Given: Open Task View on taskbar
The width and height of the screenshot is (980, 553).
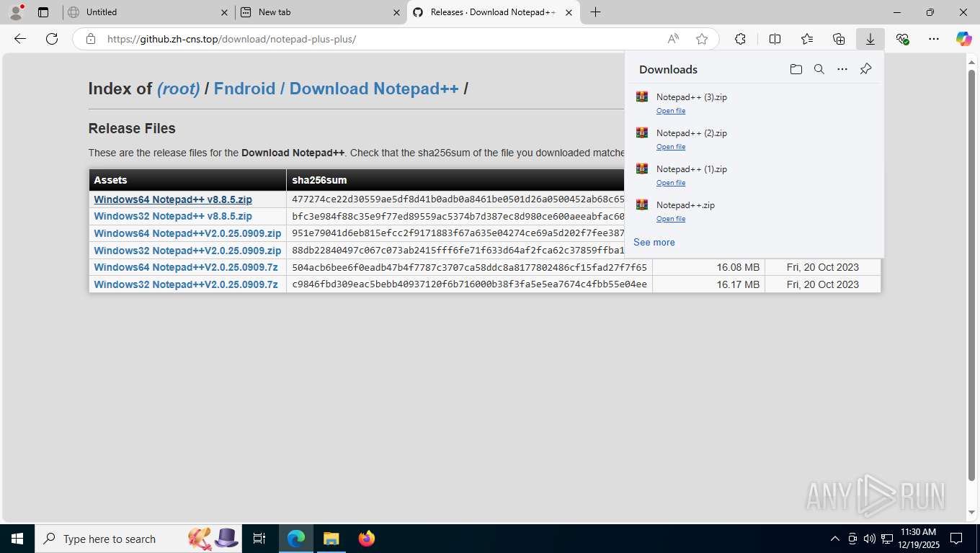Looking at the screenshot, I should coord(259,539).
